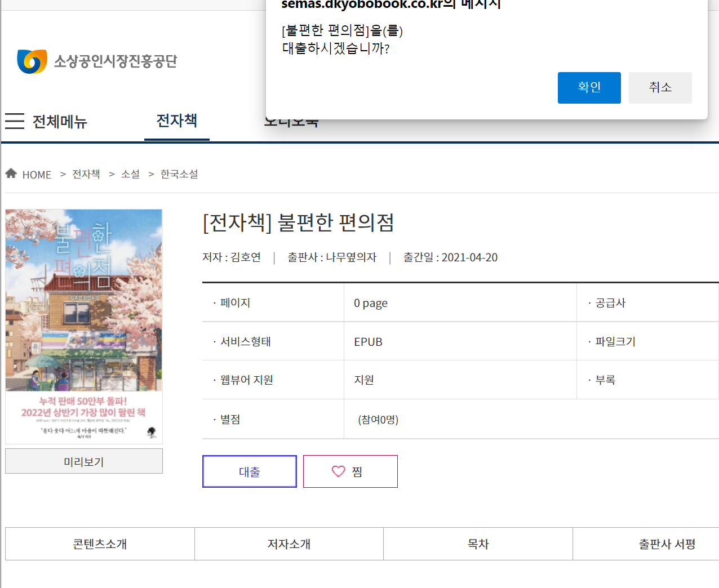Switch to the 저자소개 tab

tap(289, 544)
